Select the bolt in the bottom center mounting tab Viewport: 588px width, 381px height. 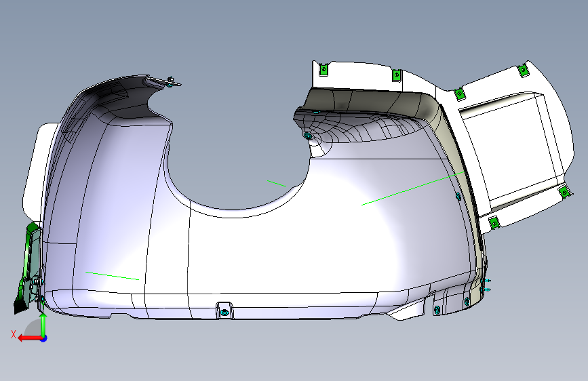(x=224, y=312)
